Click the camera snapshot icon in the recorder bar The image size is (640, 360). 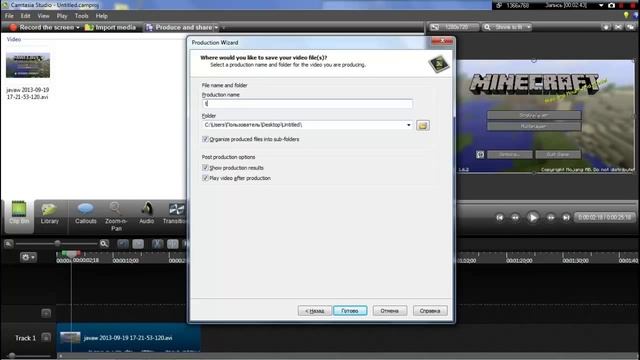(x=611, y=5)
